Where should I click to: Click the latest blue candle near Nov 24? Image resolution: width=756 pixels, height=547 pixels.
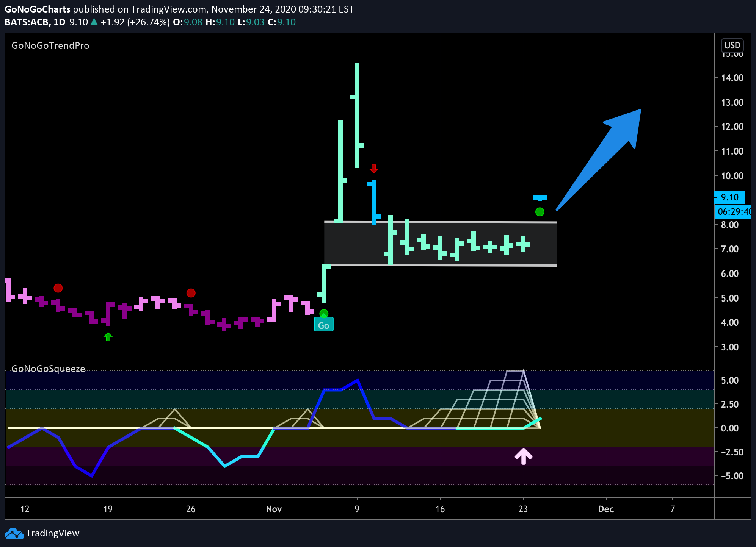[x=540, y=198]
